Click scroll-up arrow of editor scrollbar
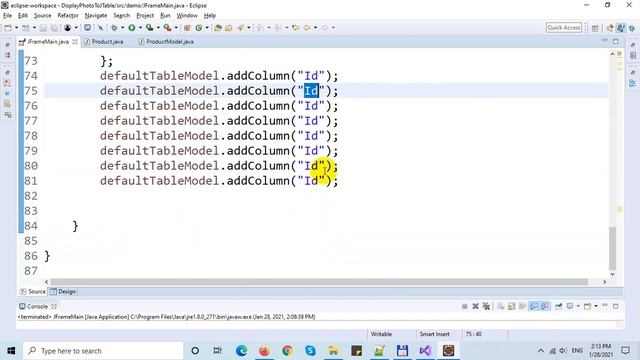 click(x=612, y=54)
